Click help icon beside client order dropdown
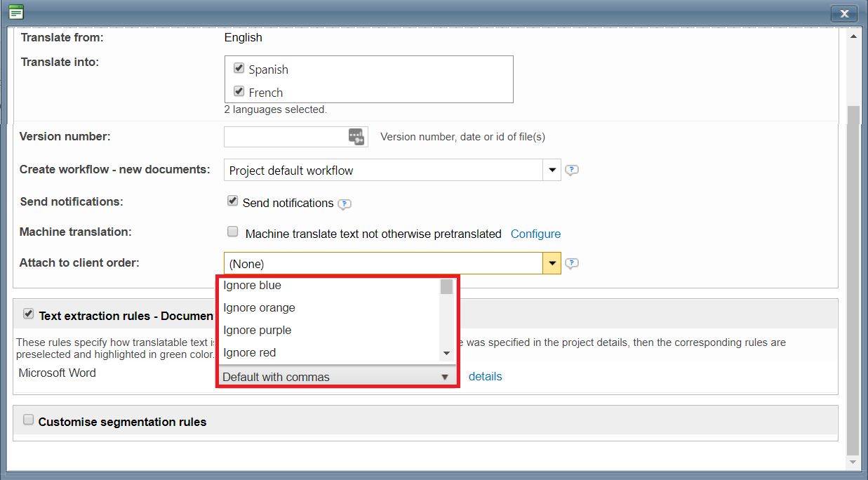 point(572,264)
